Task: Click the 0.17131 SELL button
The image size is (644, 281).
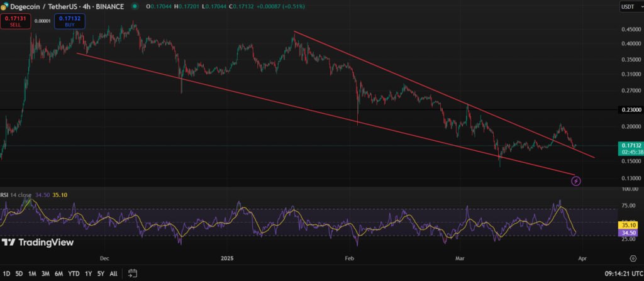Action: [x=16, y=21]
